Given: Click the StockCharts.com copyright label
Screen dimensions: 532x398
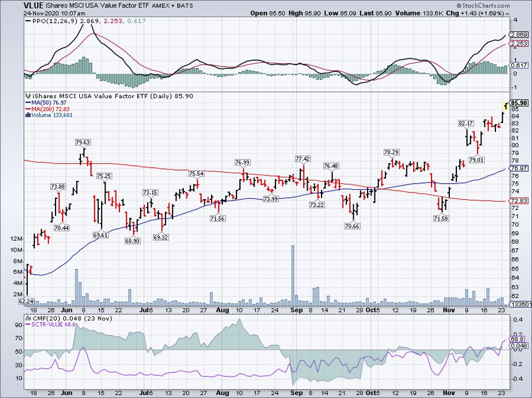Looking at the screenshot, I should pos(483,6).
